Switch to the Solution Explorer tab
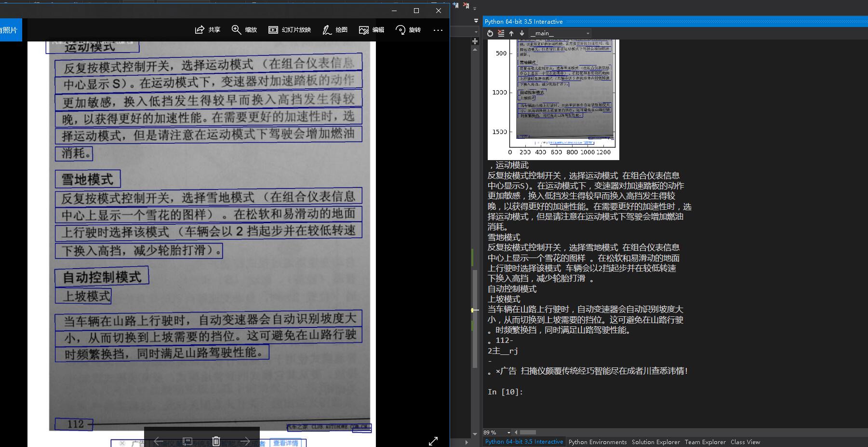This screenshot has height=447, width=868. [655, 442]
